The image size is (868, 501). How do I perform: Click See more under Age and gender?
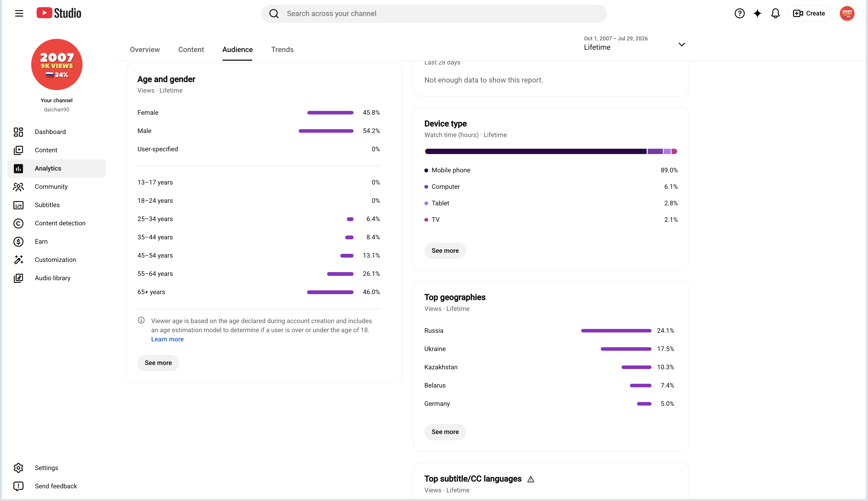158,363
